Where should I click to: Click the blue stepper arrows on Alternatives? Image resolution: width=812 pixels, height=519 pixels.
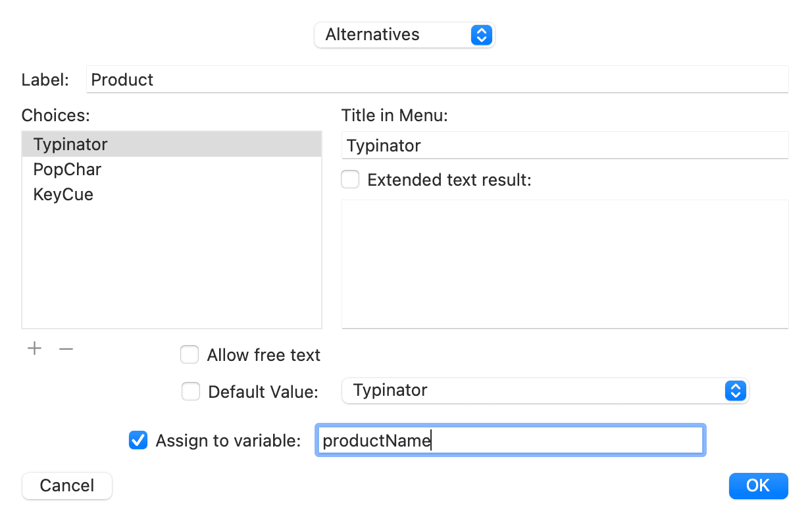coord(481,35)
